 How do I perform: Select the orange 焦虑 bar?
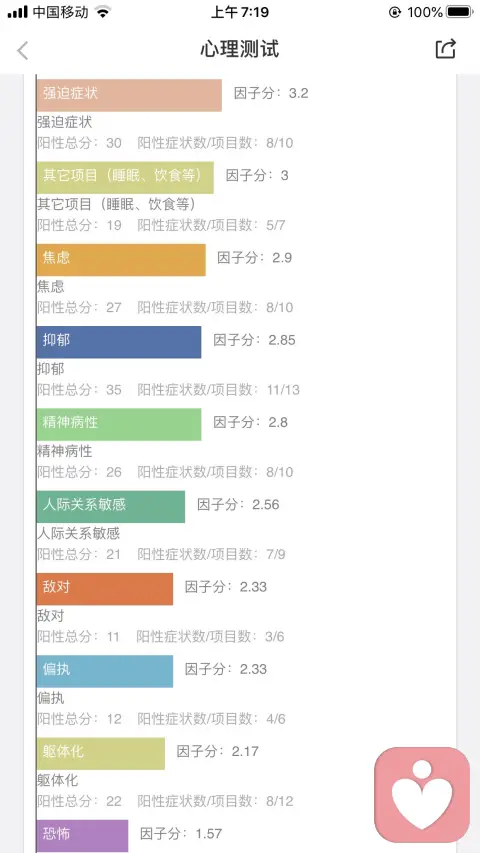coord(121,260)
